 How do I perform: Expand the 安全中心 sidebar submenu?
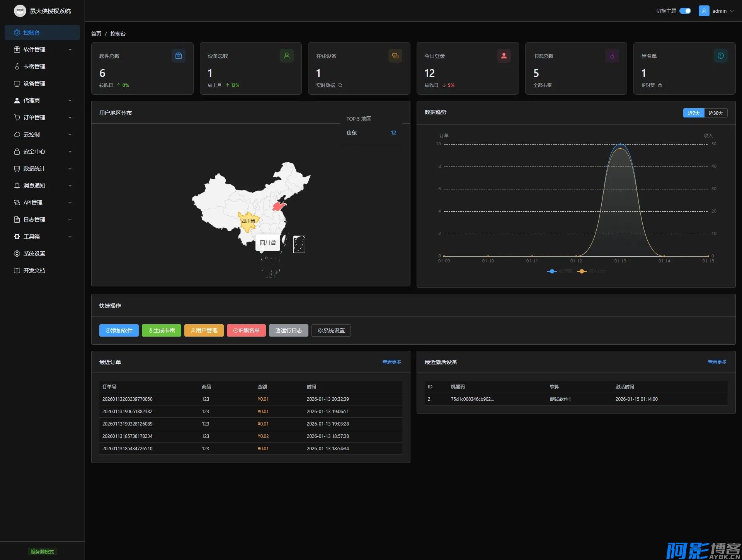[42, 151]
